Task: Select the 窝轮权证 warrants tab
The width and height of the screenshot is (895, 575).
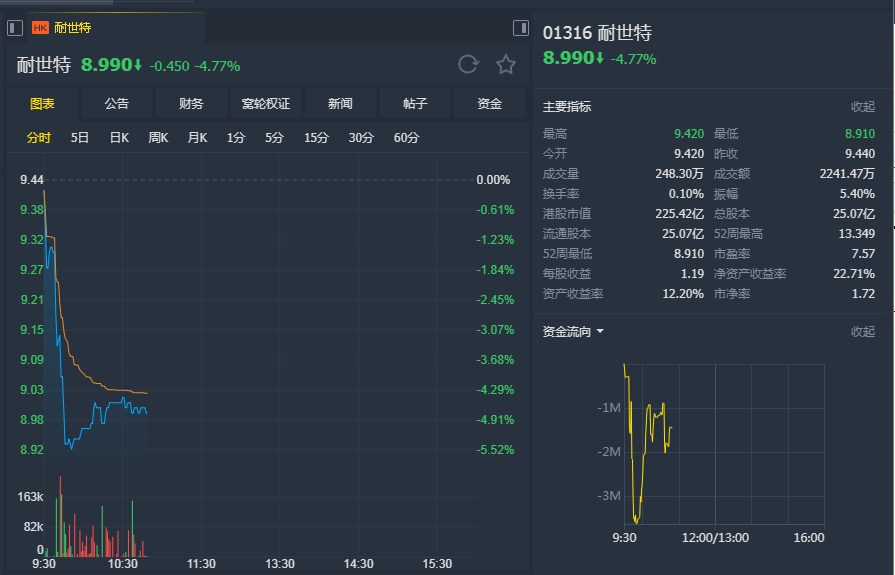Action: pos(265,104)
